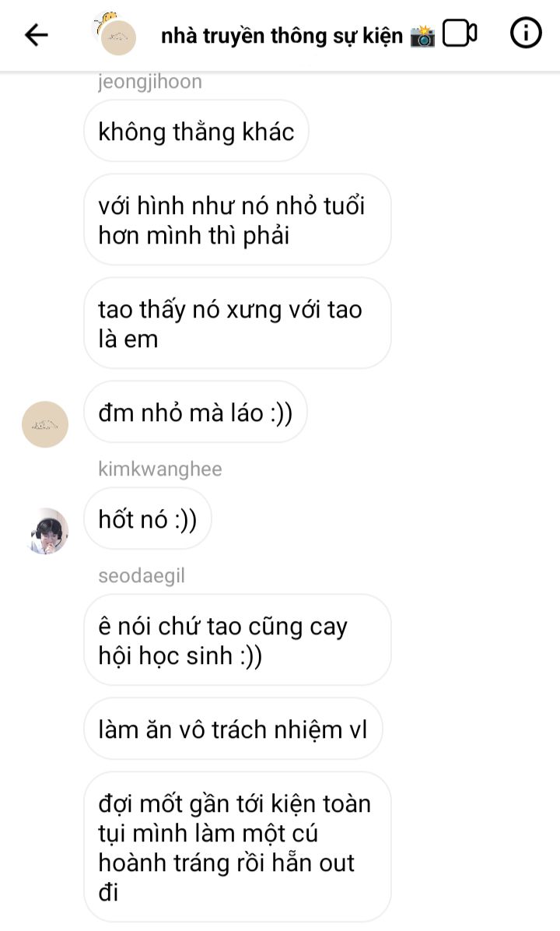
Task: Select message starting 'đợi mốt gần tới kiện toàn'
Action: pyautogui.click(x=237, y=847)
